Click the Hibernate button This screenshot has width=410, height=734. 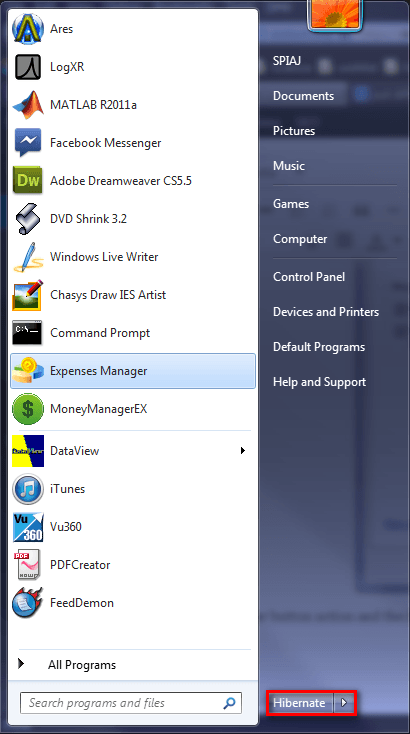(x=300, y=703)
